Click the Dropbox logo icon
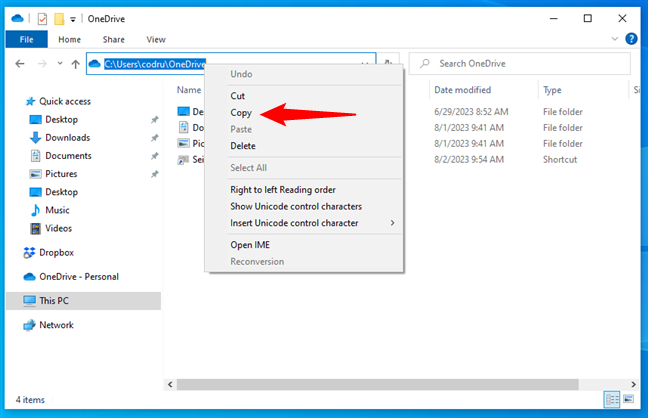 coord(29,253)
